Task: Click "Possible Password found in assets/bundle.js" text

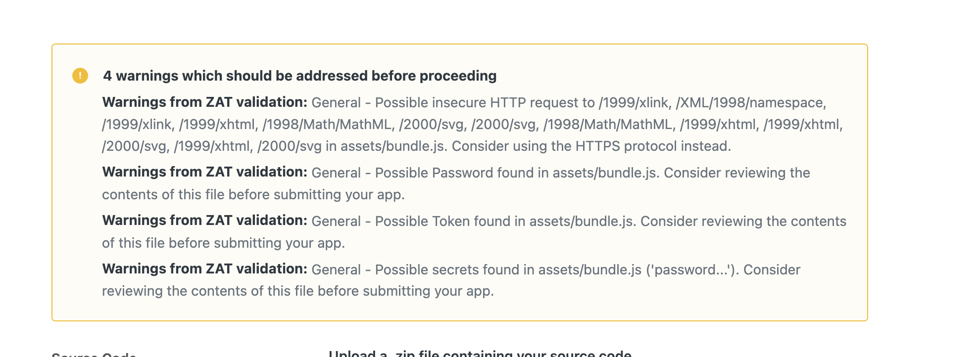Action: point(517,173)
